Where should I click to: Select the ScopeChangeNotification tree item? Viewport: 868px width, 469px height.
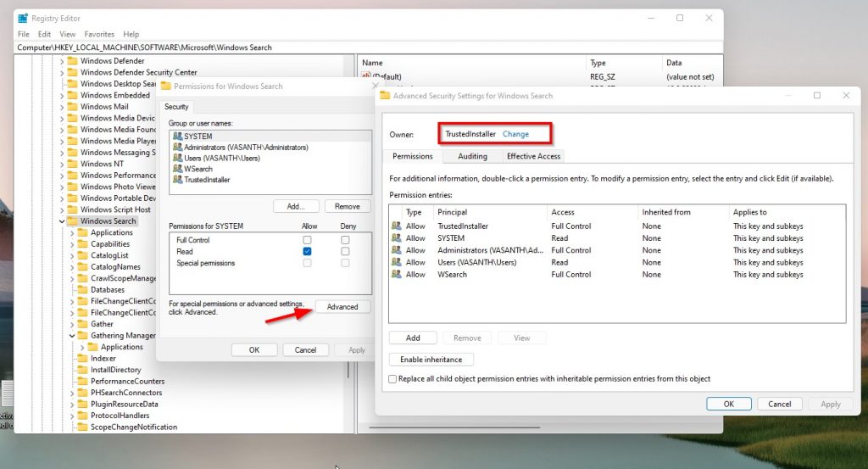tap(134, 427)
